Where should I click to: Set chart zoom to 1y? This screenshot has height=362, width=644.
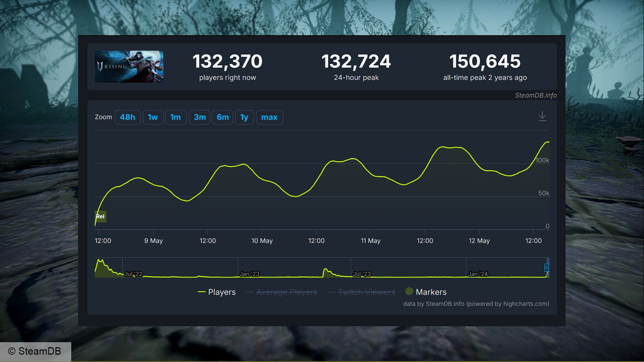(x=244, y=117)
